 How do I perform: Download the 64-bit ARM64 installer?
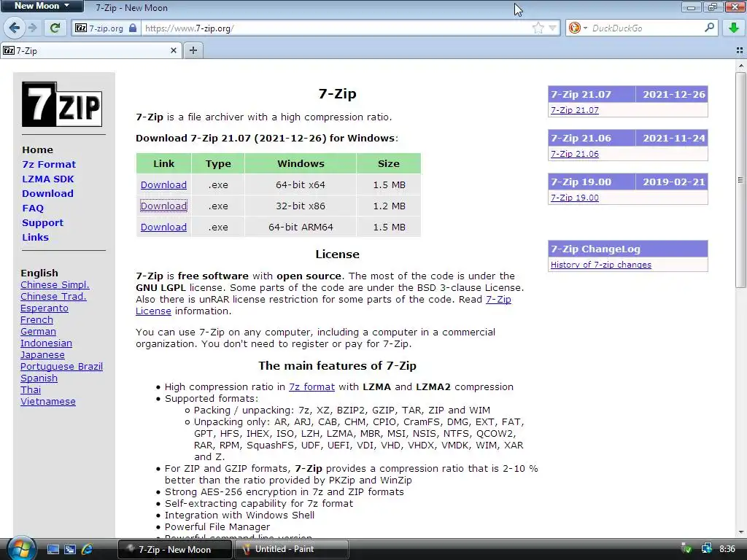(x=163, y=227)
